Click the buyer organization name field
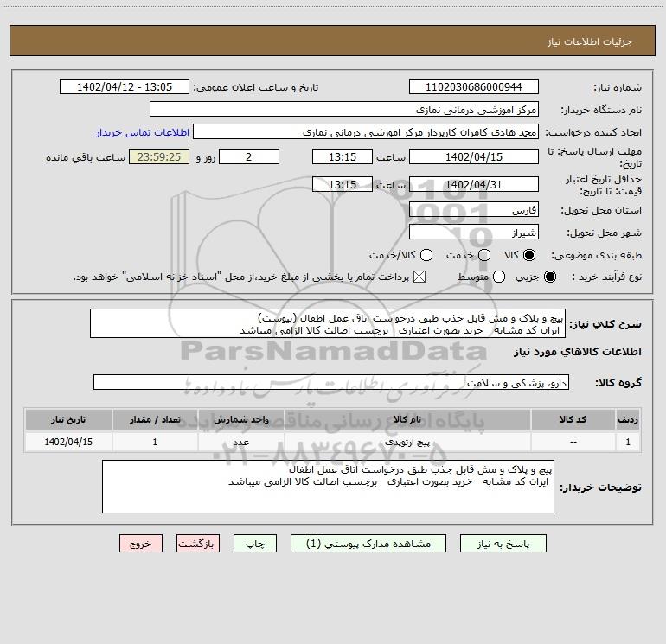This screenshot has width=666, height=644. [x=344, y=109]
